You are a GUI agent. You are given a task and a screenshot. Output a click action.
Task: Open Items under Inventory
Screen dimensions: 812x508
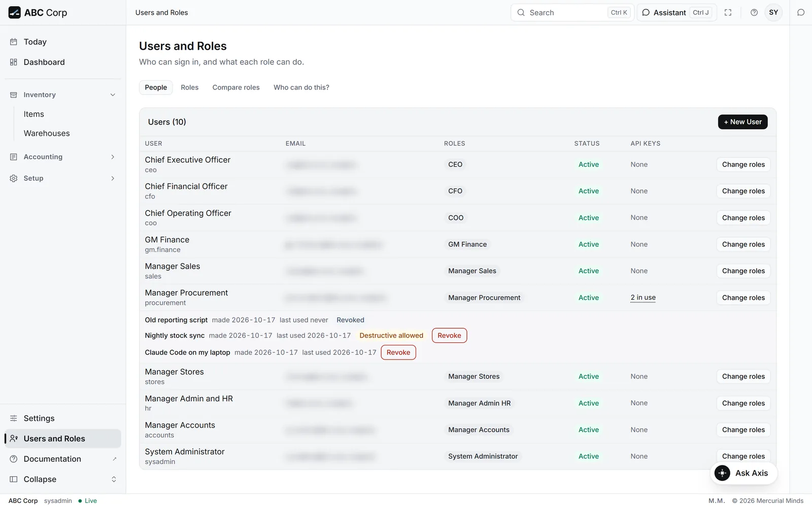coord(34,114)
